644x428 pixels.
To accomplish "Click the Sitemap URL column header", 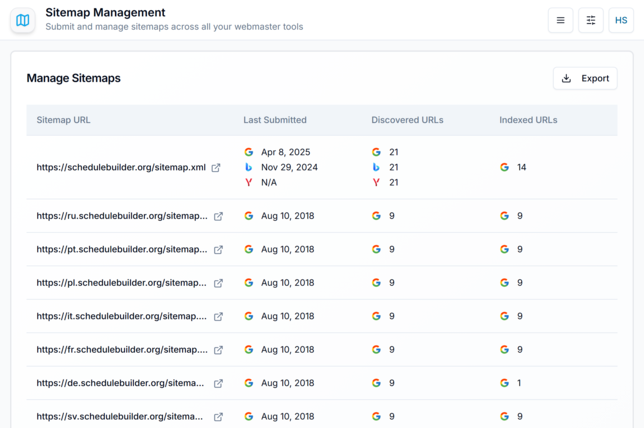I will point(63,120).
